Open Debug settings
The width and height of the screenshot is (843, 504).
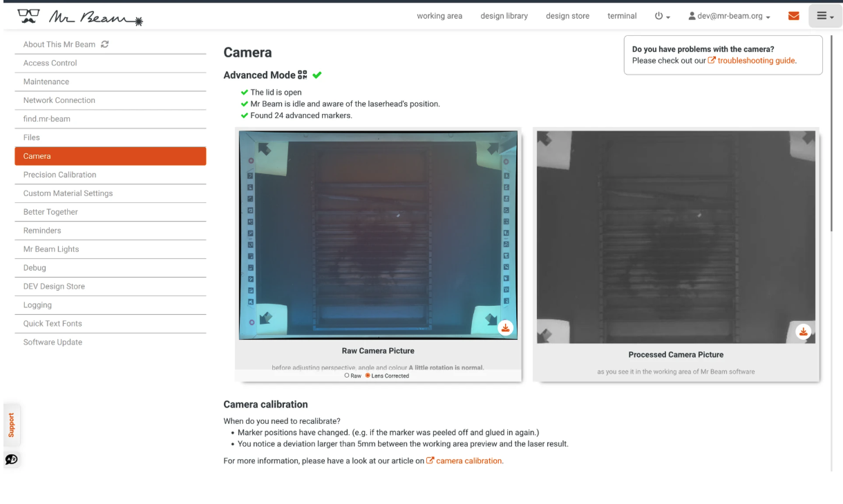pyautogui.click(x=111, y=268)
